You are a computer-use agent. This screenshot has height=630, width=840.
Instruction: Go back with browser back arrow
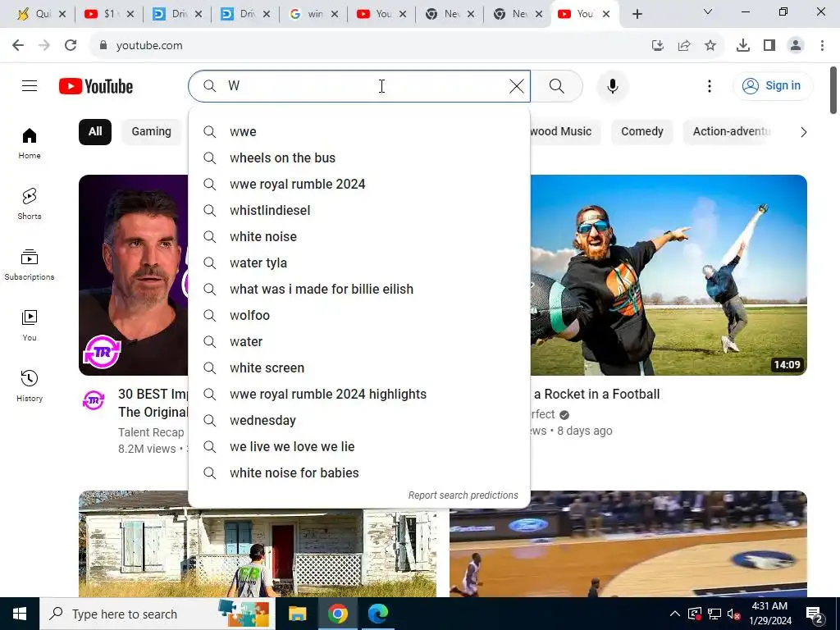pos(18,46)
